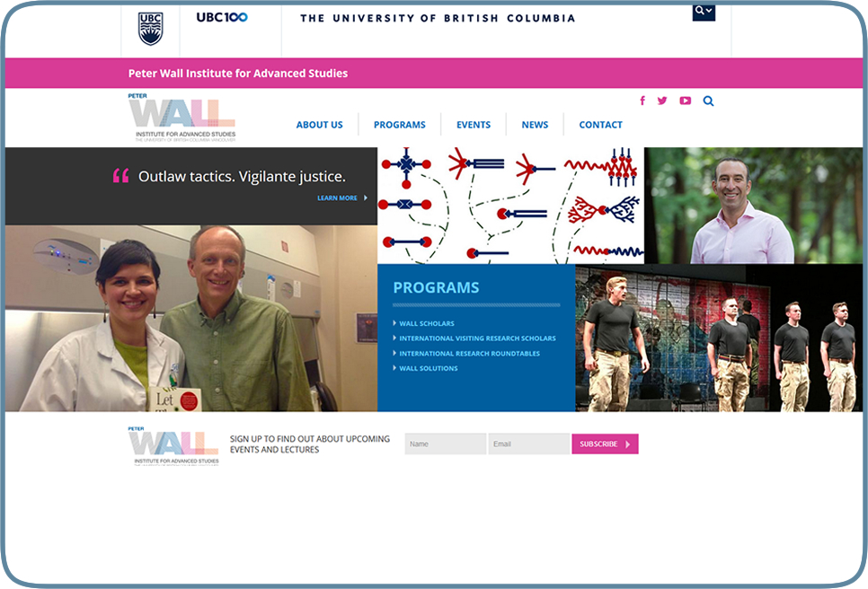The width and height of the screenshot is (868, 589).
Task: Click arrow bullet next to Wall Solutions
Action: pos(394,368)
